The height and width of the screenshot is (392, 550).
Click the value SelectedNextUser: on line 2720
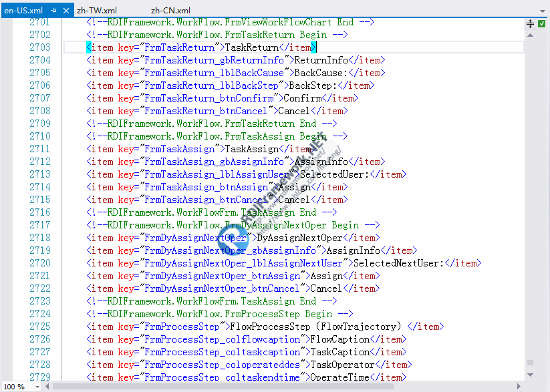click(399, 263)
